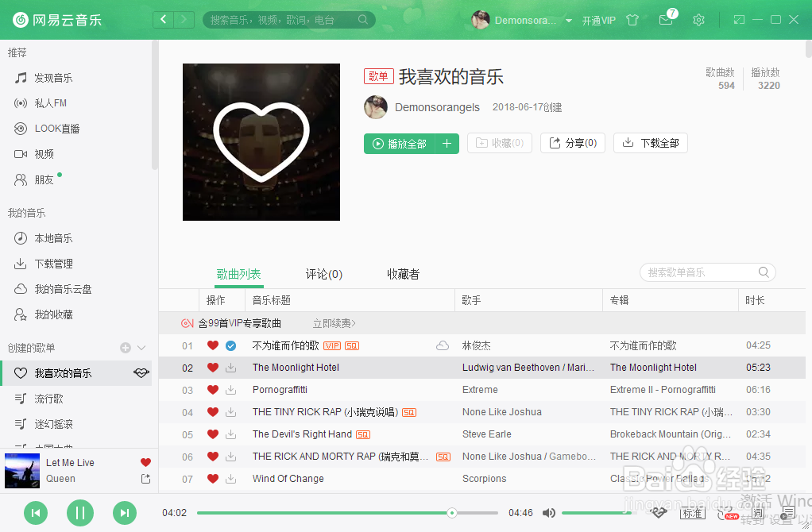Viewport: 812px width, 532px height.
Task: Open the skin (shirt) theme icon
Action: pos(632,20)
